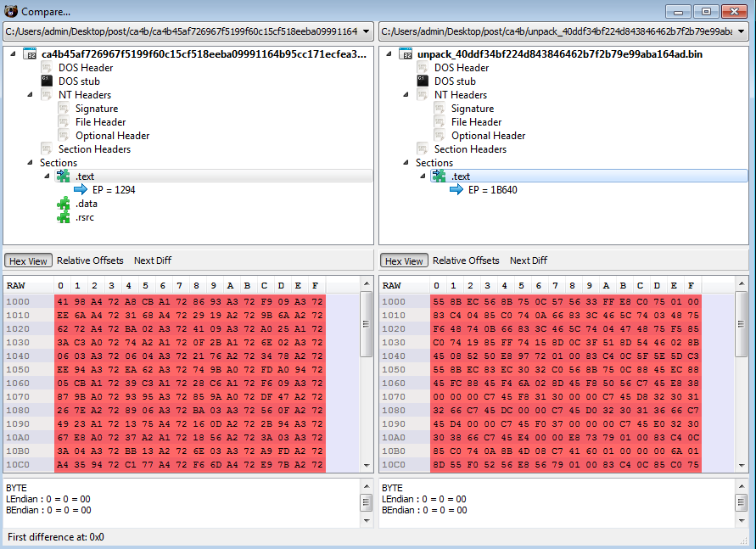Toggle Hex View in the right pane

[x=404, y=260]
